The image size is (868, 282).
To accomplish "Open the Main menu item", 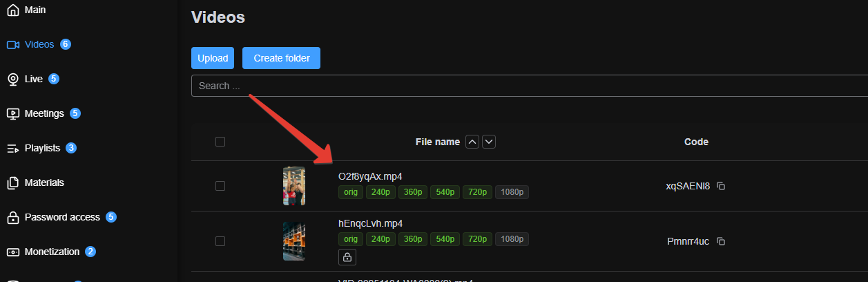I will (x=35, y=10).
